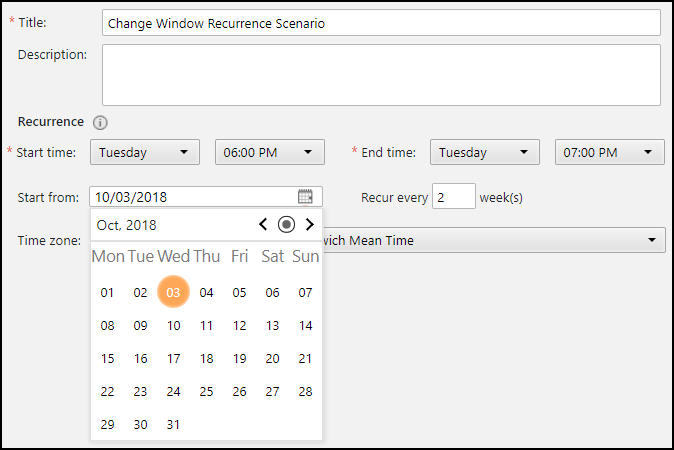Open the 07:00 PM end time dropdown
Image resolution: width=674 pixels, height=450 pixels.
609,152
